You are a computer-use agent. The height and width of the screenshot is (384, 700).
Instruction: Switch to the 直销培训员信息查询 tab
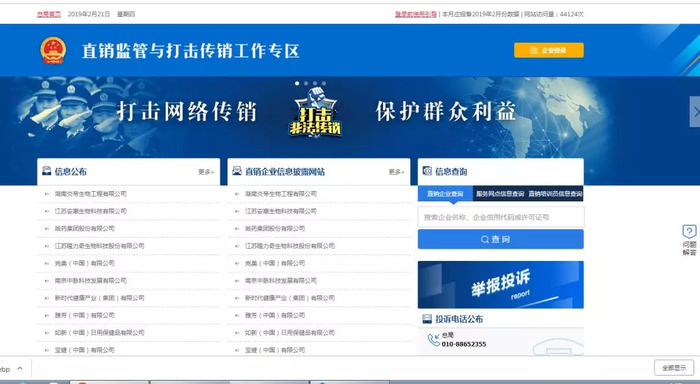pyautogui.click(x=555, y=194)
